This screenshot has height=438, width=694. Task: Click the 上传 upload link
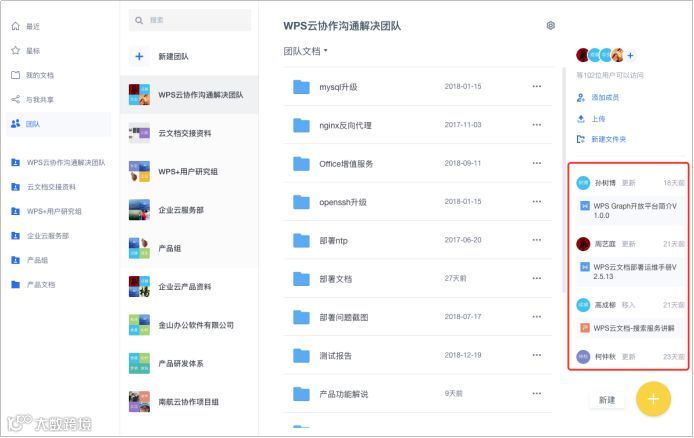tap(591, 119)
